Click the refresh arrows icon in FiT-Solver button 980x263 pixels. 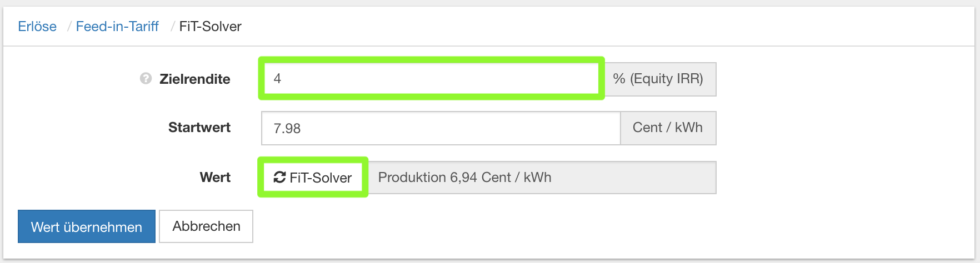tap(279, 178)
